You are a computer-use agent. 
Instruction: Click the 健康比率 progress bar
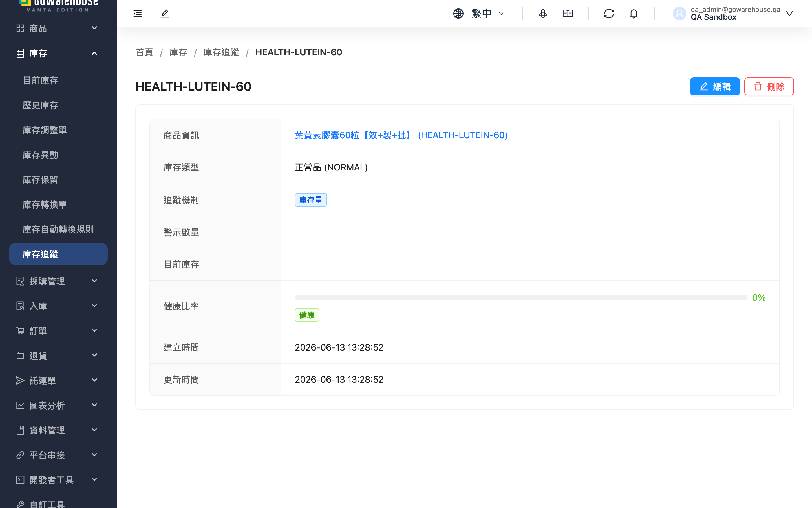(x=521, y=298)
